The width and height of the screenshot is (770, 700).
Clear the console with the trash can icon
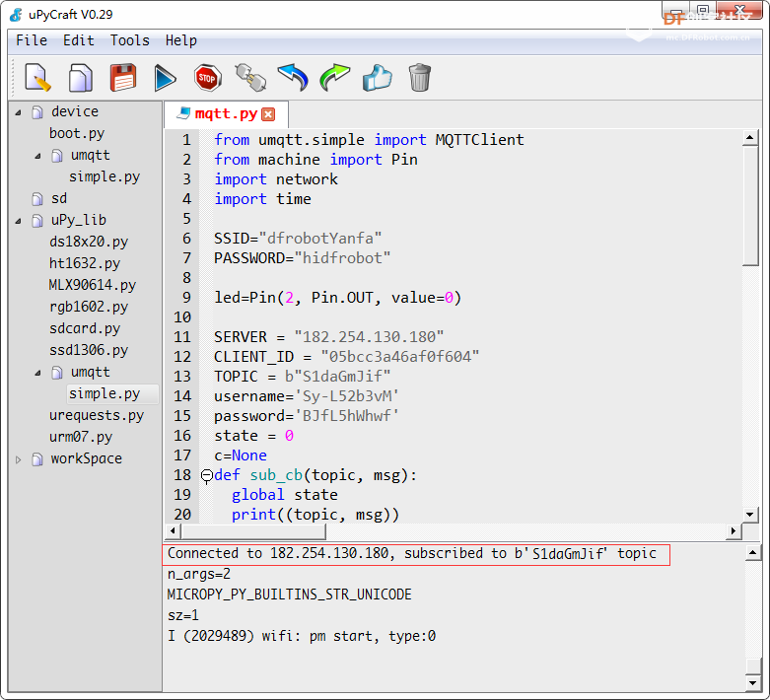pyautogui.click(x=419, y=78)
